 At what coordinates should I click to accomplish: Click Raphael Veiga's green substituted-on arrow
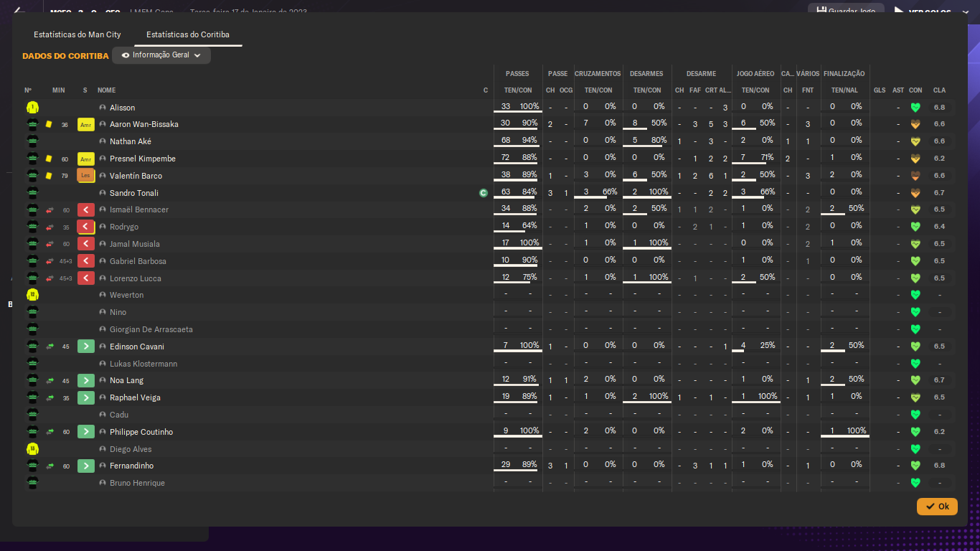[x=86, y=398]
